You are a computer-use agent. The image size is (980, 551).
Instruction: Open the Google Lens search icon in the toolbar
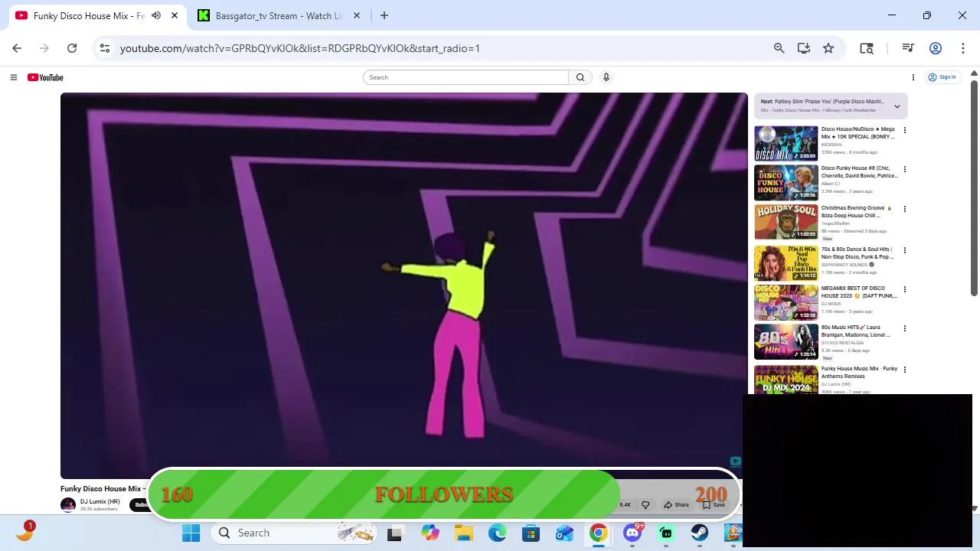pyautogui.click(x=867, y=48)
